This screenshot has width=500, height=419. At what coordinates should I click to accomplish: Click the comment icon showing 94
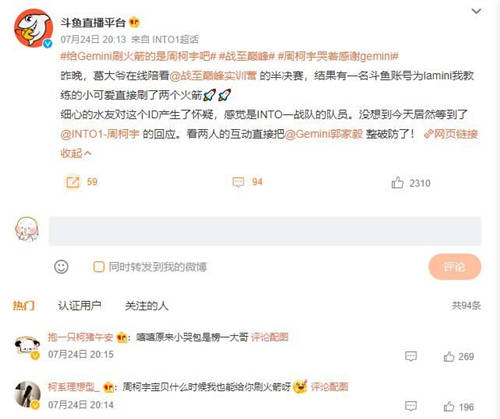(x=238, y=182)
